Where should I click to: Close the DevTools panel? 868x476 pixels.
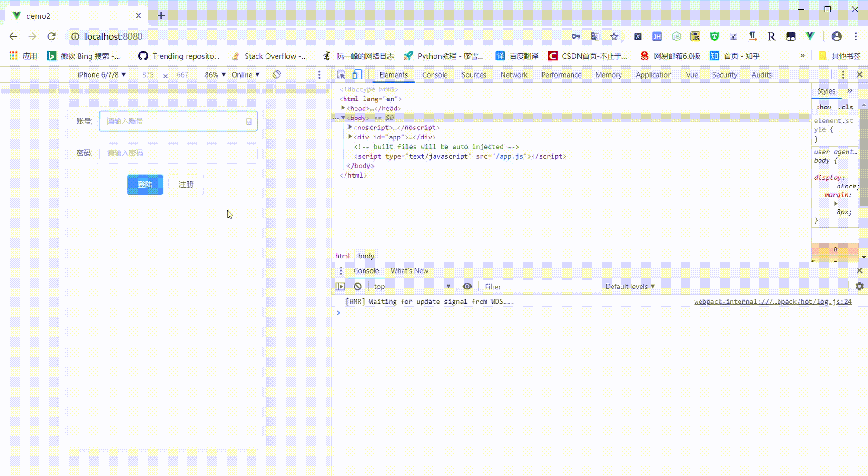coord(859,75)
